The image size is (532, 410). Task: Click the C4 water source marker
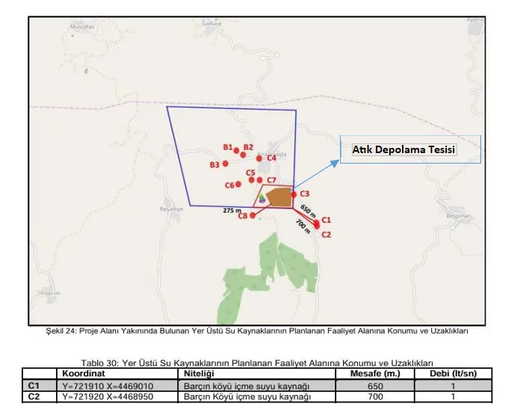pos(259,158)
